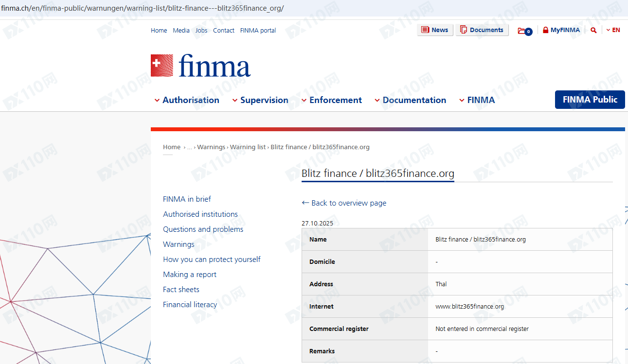
Task: Select the FINMA Public tab
Action: 590,100
